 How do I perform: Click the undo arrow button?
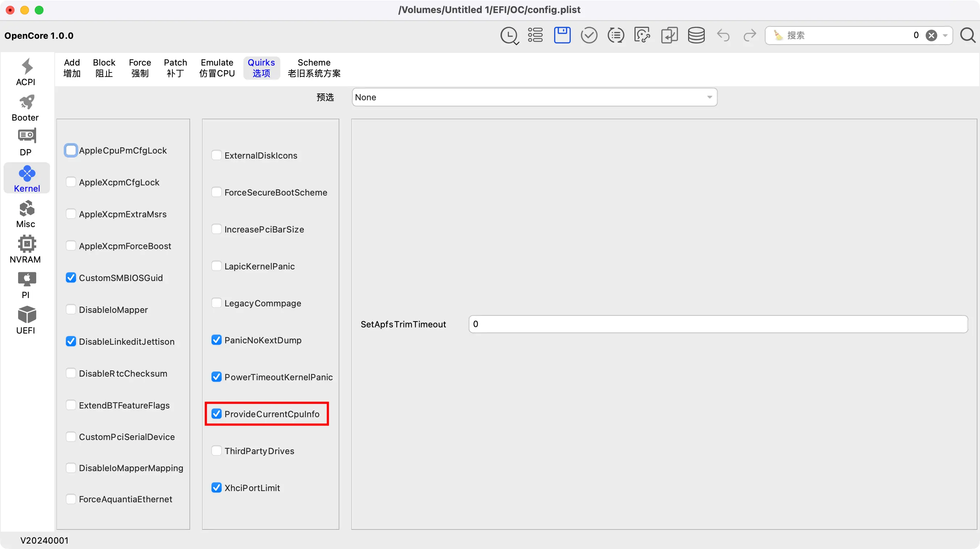(723, 35)
